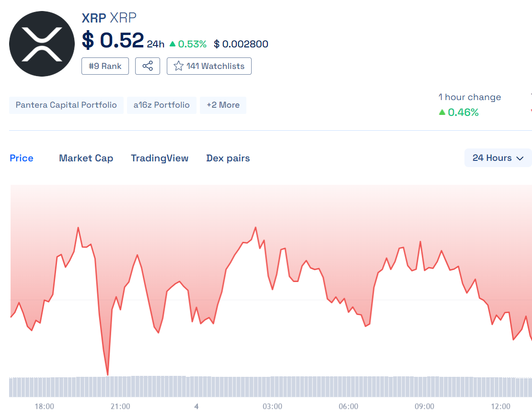Screen dimensions: 532x418
Task: Open the 24 Hours range dropdown
Action: [x=498, y=158]
